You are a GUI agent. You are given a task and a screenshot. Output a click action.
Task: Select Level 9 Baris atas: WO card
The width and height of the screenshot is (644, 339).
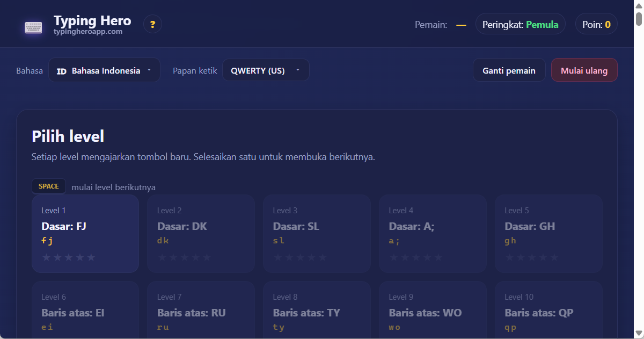point(433,310)
